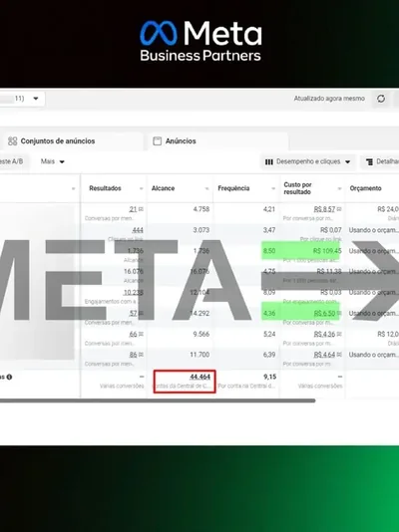
Task: Select the total frequency value 9,15
Action: pos(270,377)
